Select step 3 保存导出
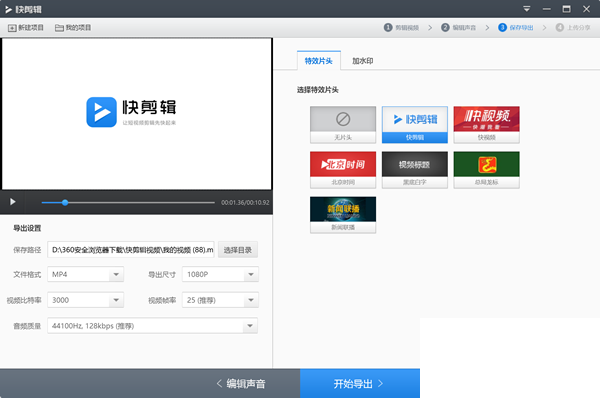 point(515,28)
